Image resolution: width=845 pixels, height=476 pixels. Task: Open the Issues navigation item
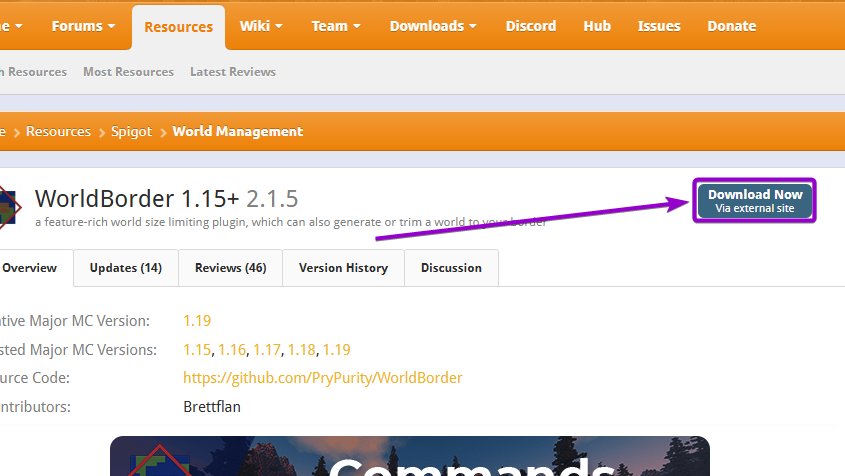point(659,26)
